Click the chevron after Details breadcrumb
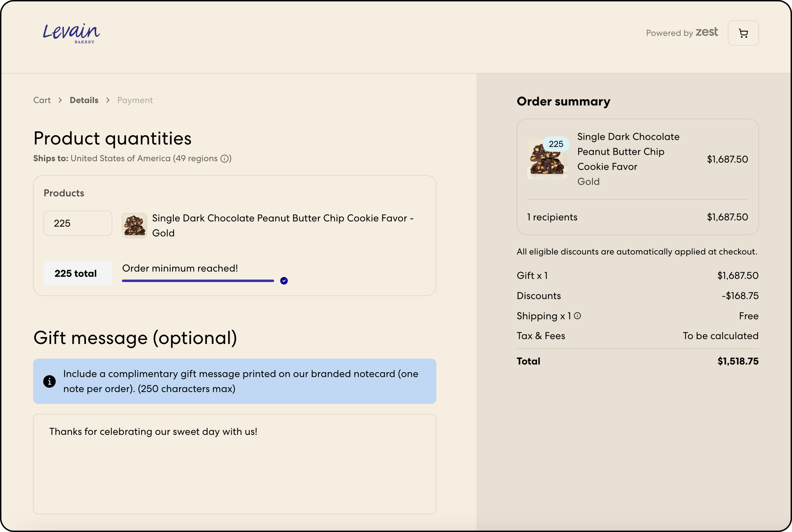 (x=108, y=100)
